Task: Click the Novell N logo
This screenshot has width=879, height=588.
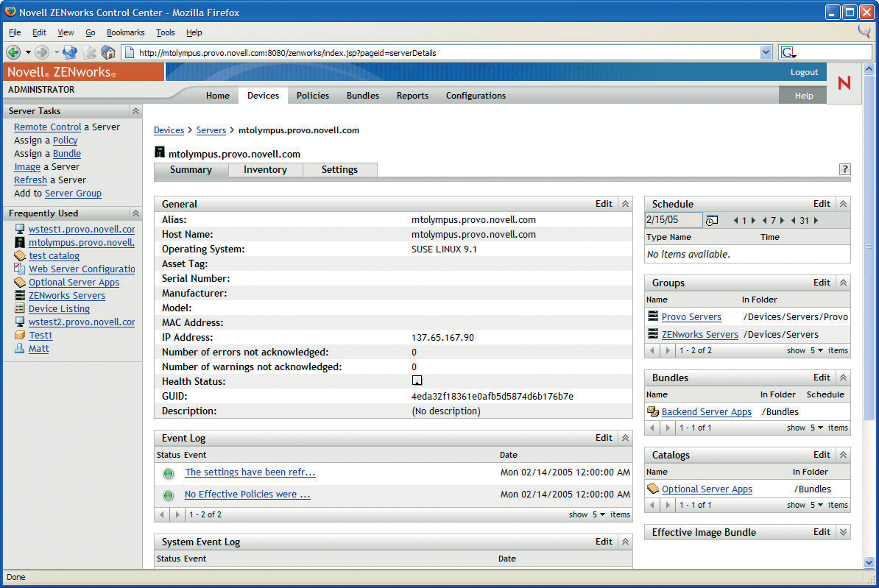Action: point(844,83)
